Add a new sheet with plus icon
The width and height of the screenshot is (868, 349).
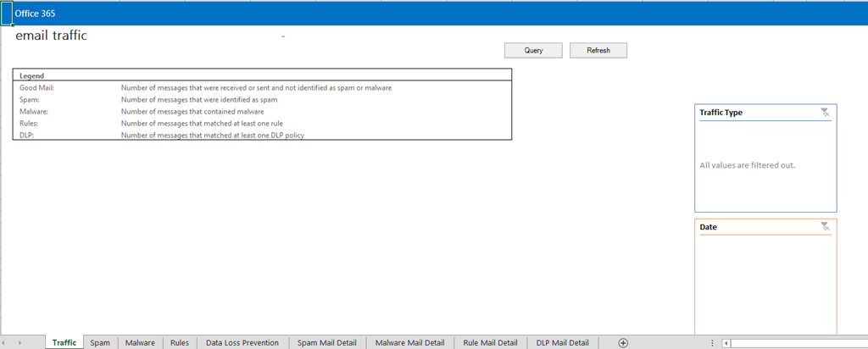click(x=623, y=343)
